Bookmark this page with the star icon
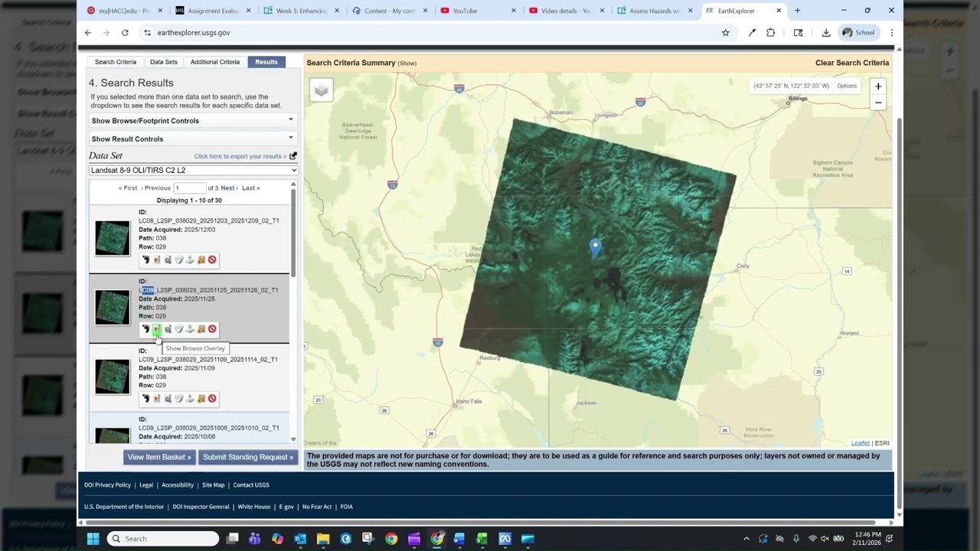Viewport: 980px width, 551px height. pyautogui.click(x=725, y=32)
